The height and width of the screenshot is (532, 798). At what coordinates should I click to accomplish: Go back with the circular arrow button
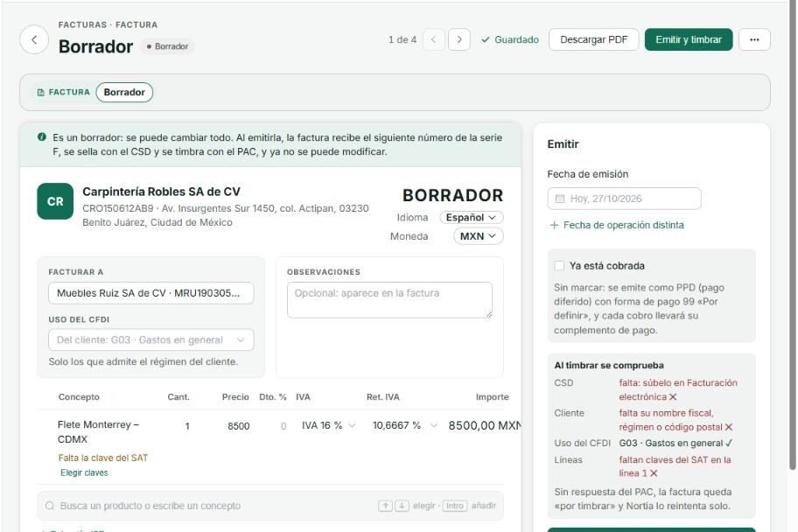tap(34, 39)
